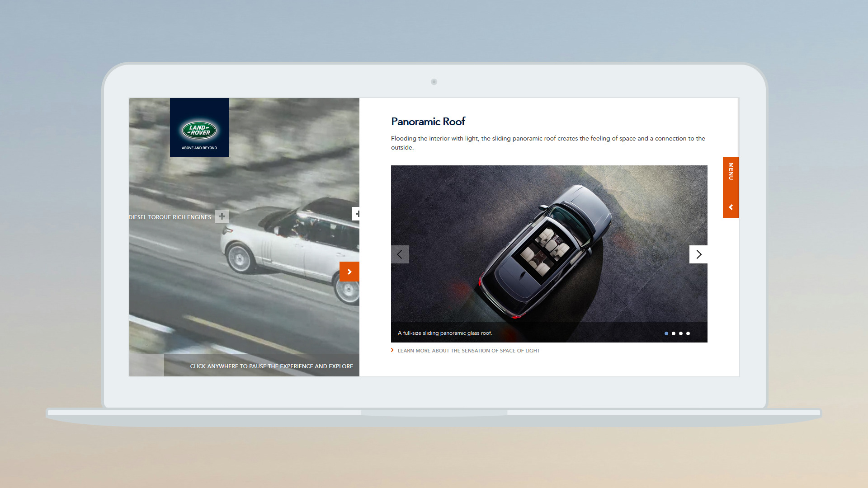This screenshot has width=868, height=488.
Task: Select second carousel pagination dot
Action: click(674, 333)
